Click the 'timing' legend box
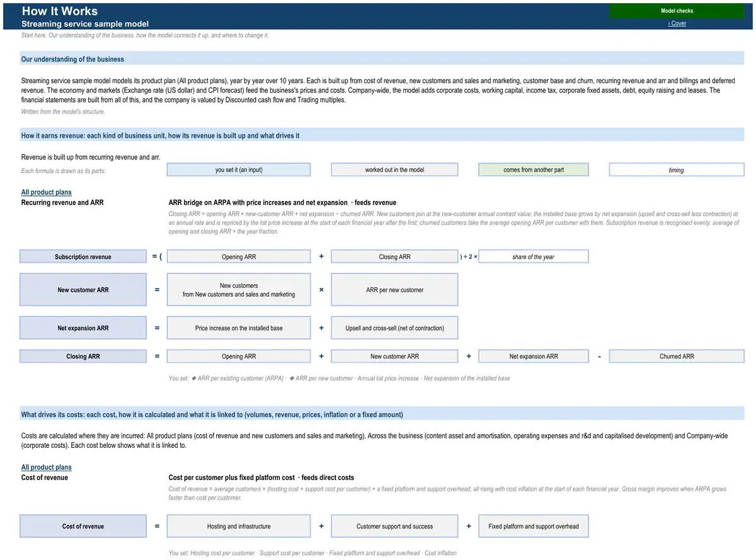 (677, 170)
